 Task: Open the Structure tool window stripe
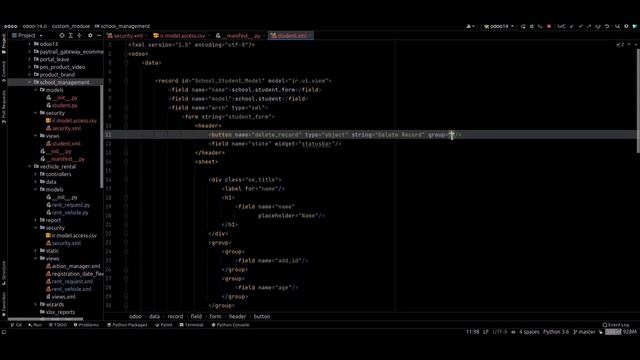click(4, 273)
